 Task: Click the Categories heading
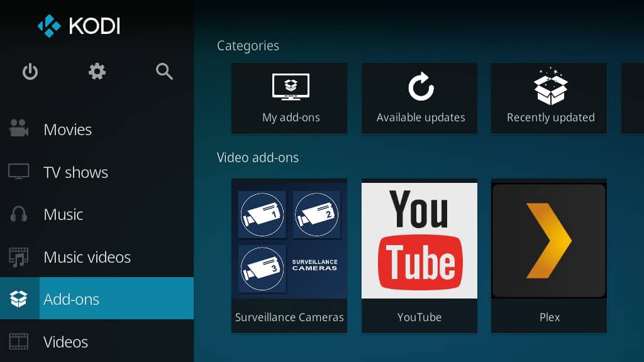(x=248, y=46)
